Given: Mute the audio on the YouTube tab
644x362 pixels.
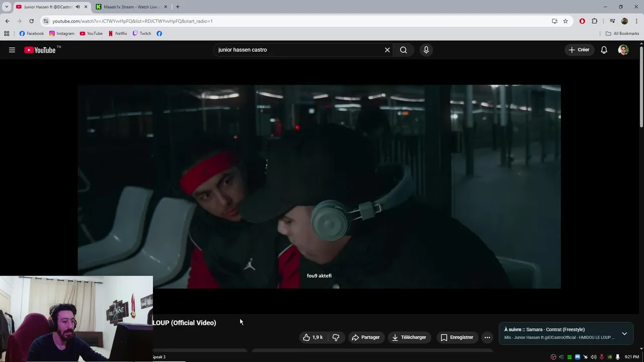Looking at the screenshot, I should coord(77,7).
